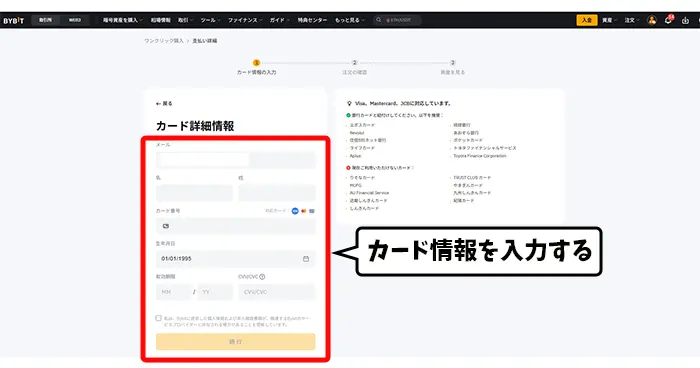
Task: Switch to the WEB3 tab
Action: [75, 20]
